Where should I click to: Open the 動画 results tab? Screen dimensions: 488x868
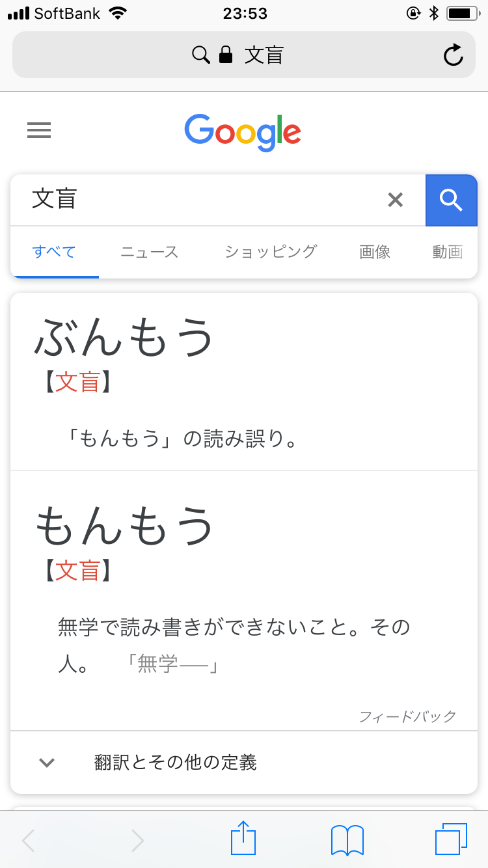coord(448,252)
